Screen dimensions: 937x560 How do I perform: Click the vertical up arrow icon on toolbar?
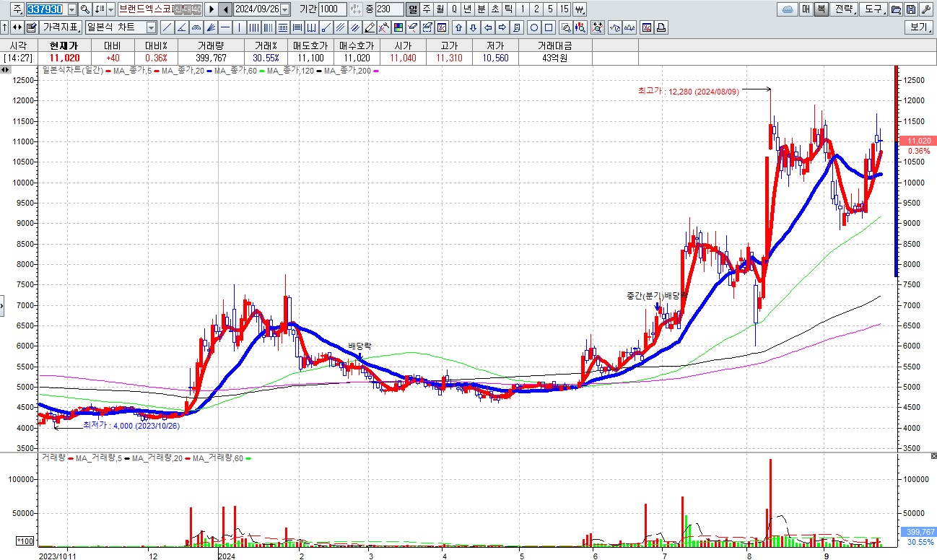5,27
